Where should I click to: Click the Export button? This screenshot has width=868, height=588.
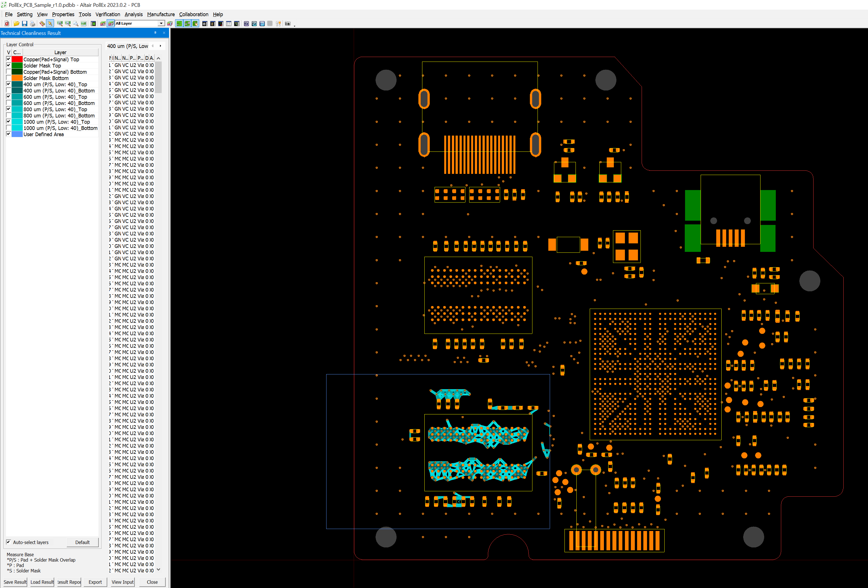point(95,582)
